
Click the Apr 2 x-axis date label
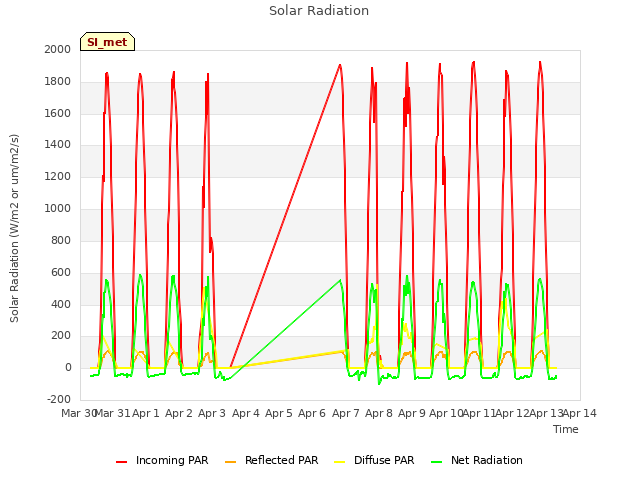click(x=179, y=413)
